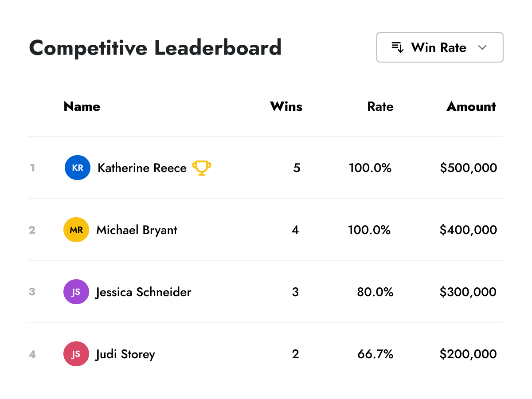Click the gold trophy icon beside Katherine Reece
532x399 pixels.
(x=202, y=168)
